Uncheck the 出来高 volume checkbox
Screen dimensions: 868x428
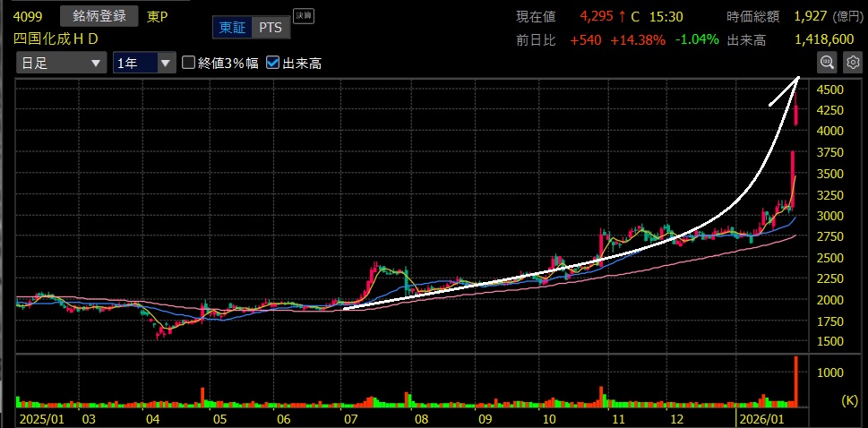pyautogui.click(x=273, y=63)
